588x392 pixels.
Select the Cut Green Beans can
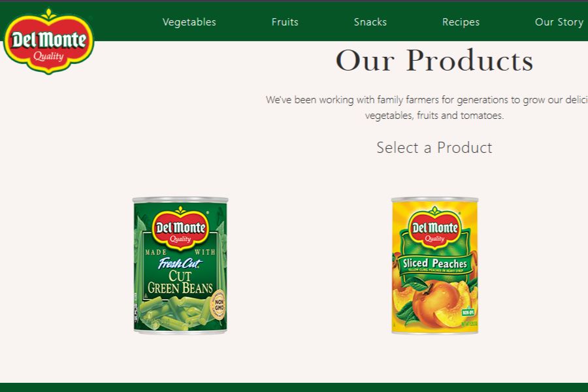click(180, 265)
